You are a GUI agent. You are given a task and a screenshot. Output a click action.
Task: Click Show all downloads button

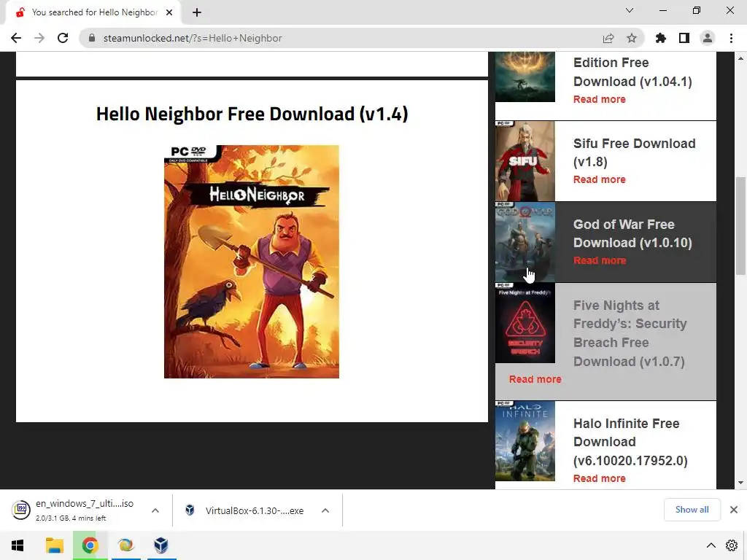[692, 510]
